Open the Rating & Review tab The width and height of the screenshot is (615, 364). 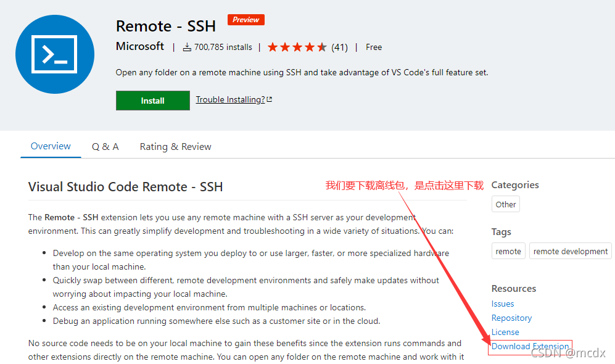(175, 147)
